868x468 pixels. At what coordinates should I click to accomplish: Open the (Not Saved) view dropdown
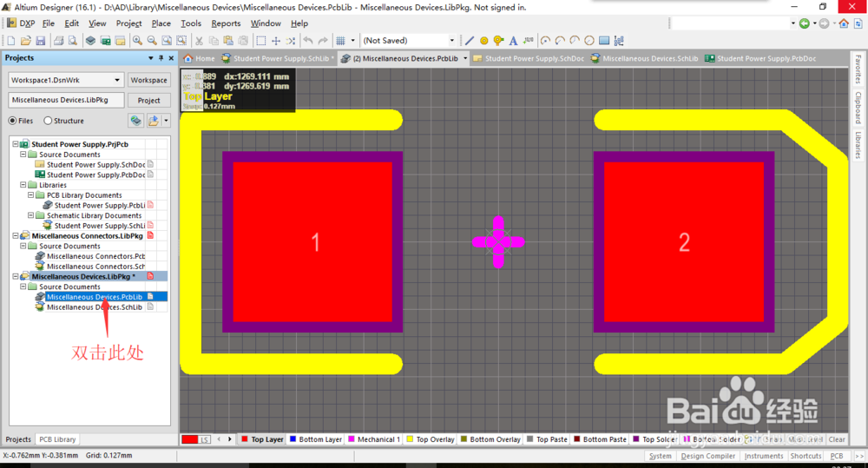451,41
